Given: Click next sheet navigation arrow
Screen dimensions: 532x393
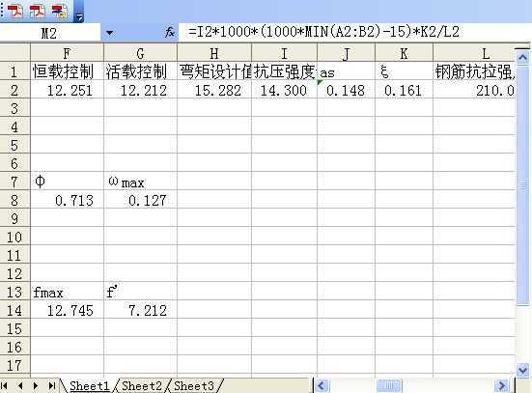Looking at the screenshot, I should tap(36, 386).
